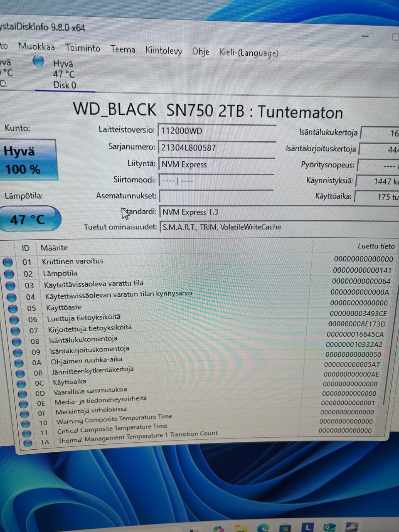Image resolution: width=399 pixels, height=532 pixels.
Task: Select the Vaarallisia sammutuksia attribute text
Action: click(x=90, y=391)
